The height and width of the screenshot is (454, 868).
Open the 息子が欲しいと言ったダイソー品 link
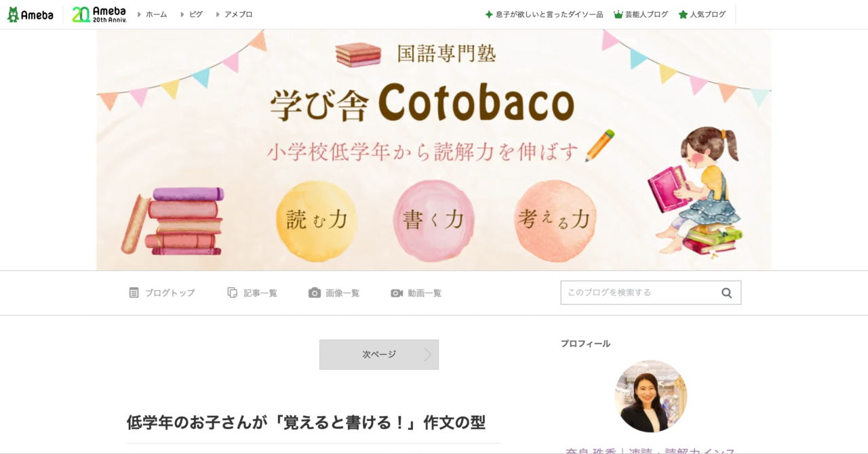[x=549, y=14]
